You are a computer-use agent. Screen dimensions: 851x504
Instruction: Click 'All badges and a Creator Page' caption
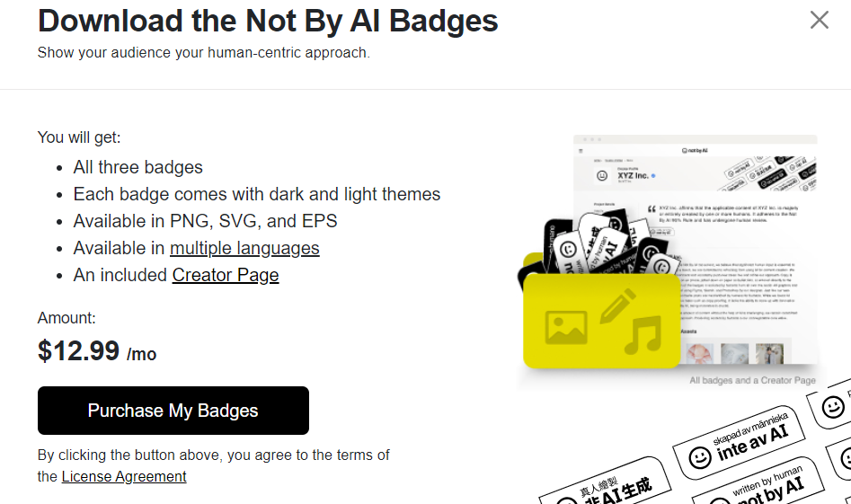pos(752,381)
